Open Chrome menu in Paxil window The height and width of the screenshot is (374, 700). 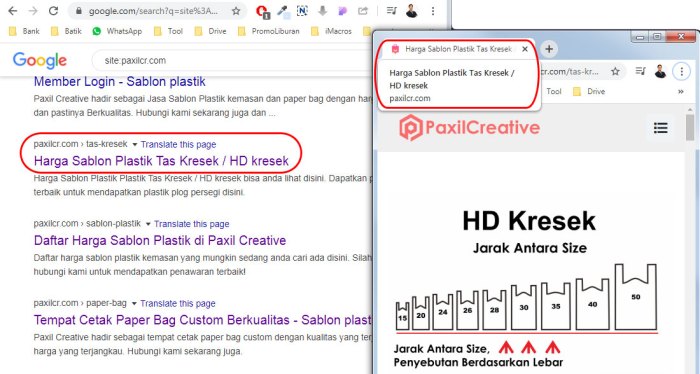[x=681, y=71]
